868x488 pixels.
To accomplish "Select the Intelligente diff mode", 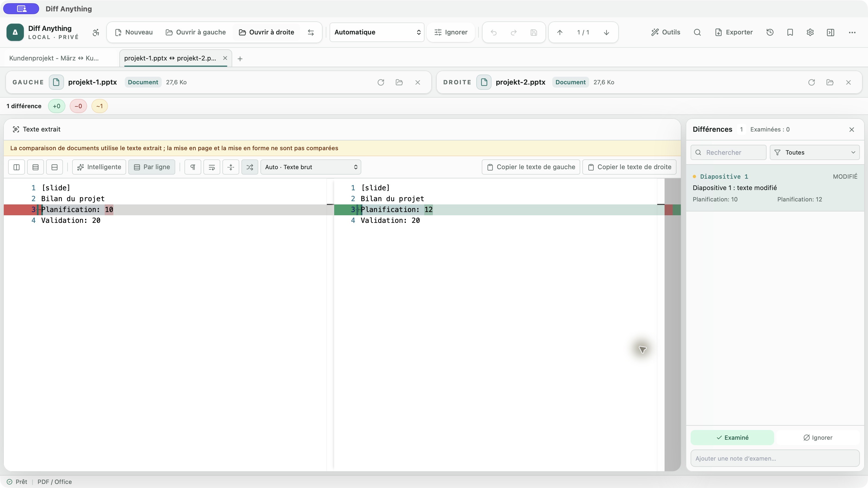I will tap(99, 167).
